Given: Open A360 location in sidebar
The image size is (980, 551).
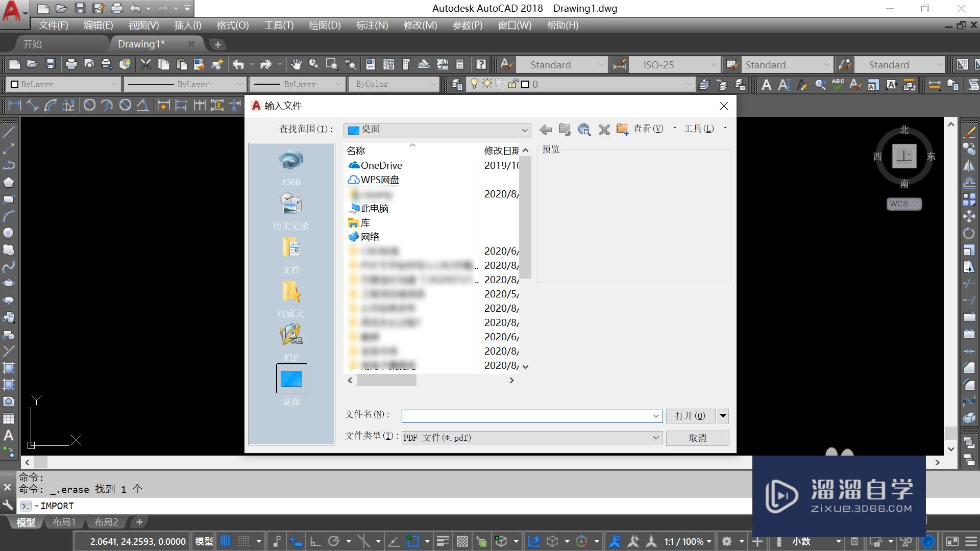Looking at the screenshot, I should (291, 167).
